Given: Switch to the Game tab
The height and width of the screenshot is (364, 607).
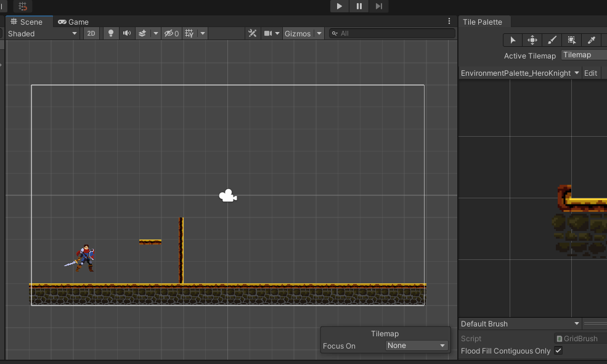Looking at the screenshot, I should [x=73, y=22].
